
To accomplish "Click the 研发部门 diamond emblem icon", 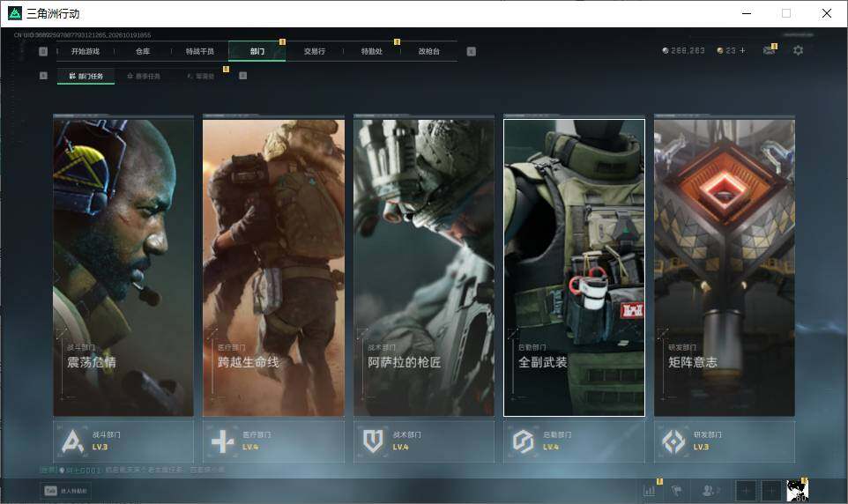I will [673, 441].
